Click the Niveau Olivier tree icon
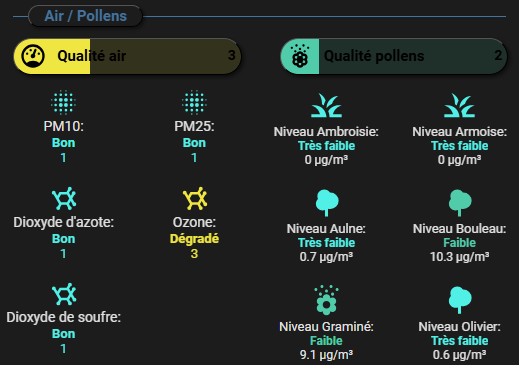This screenshot has width=519, height=365. (460, 300)
